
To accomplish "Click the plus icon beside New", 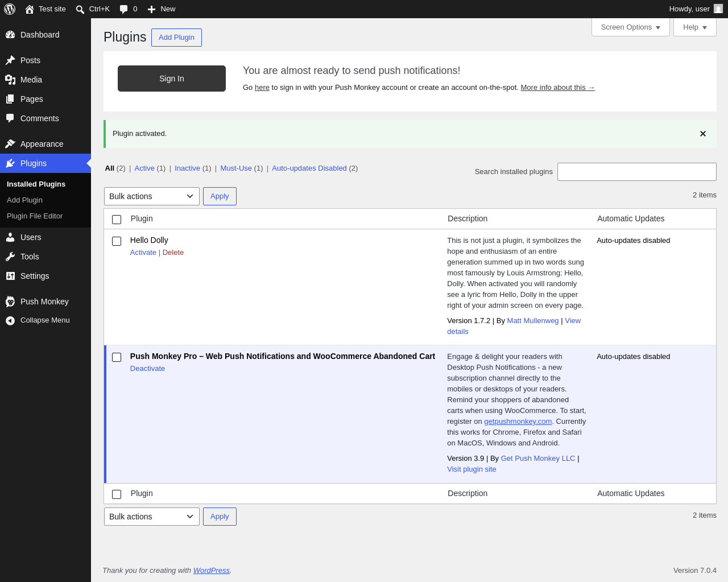I will (151, 9).
